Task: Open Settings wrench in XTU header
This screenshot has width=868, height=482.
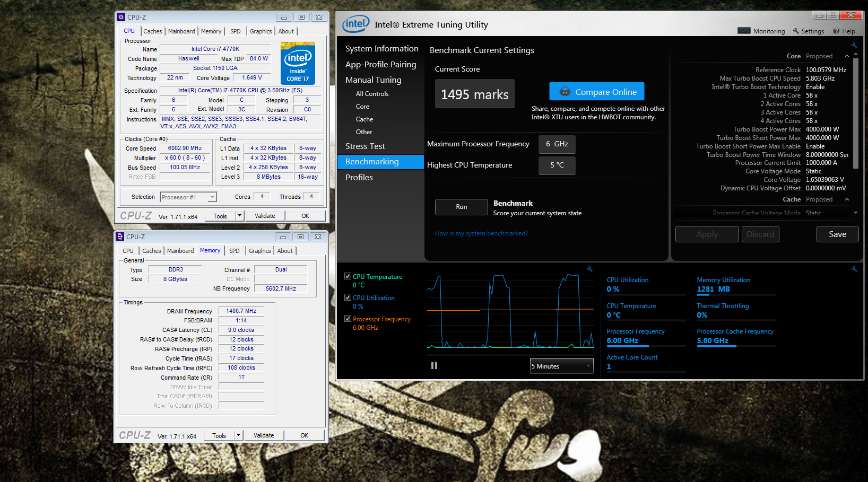Action: 796,31
